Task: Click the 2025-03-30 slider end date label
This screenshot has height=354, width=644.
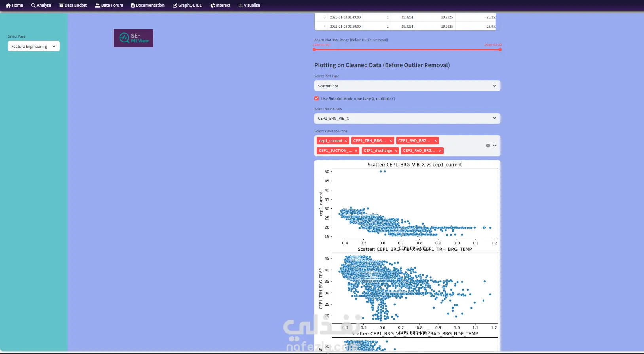Action: [x=493, y=45]
